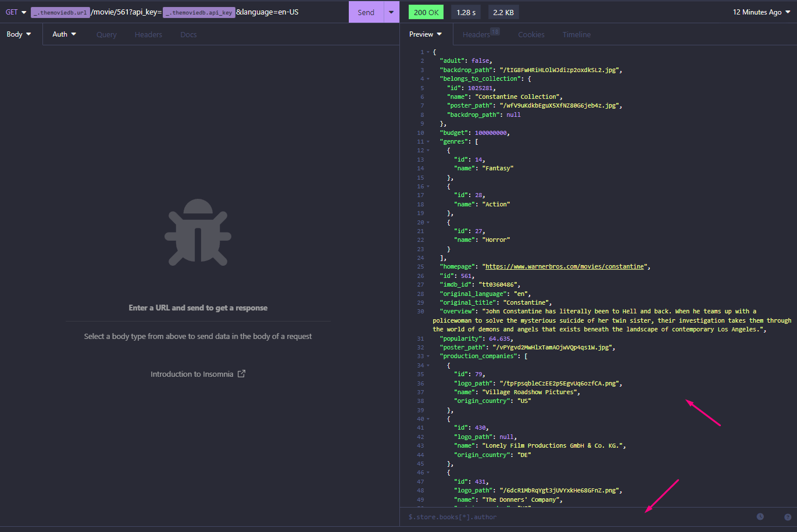797x532 pixels.
Task: Fold the genre object on line 20
Action: pyautogui.click(x=428, y=222)
